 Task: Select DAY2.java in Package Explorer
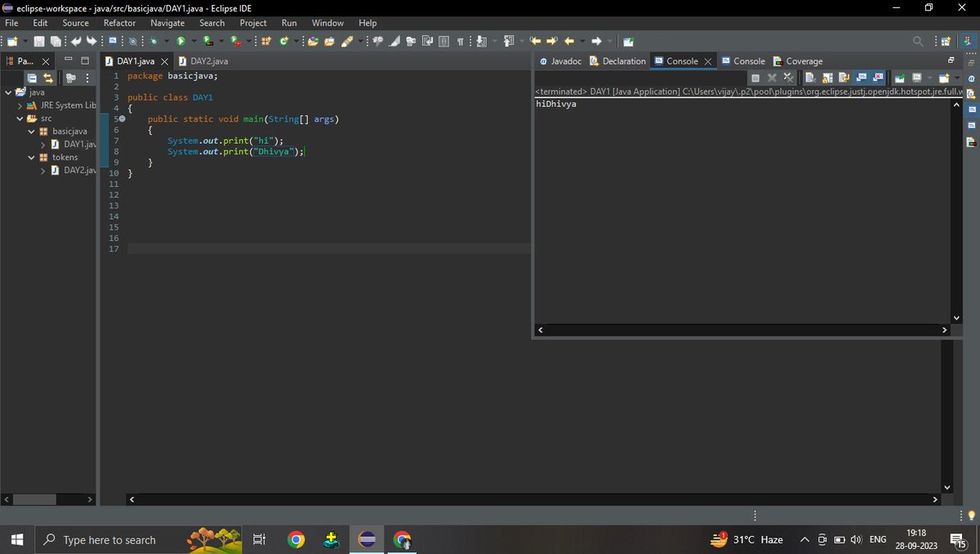tap(73, 170)
